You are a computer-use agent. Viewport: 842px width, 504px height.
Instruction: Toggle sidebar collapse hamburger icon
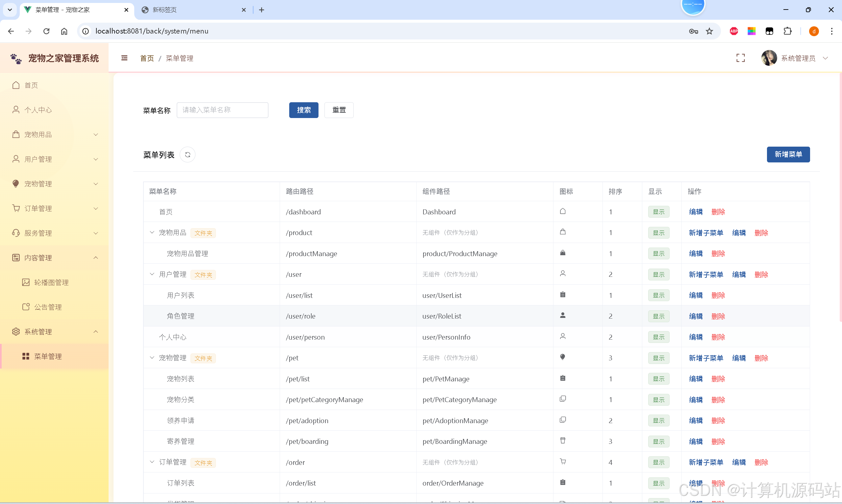pos(124,58)
